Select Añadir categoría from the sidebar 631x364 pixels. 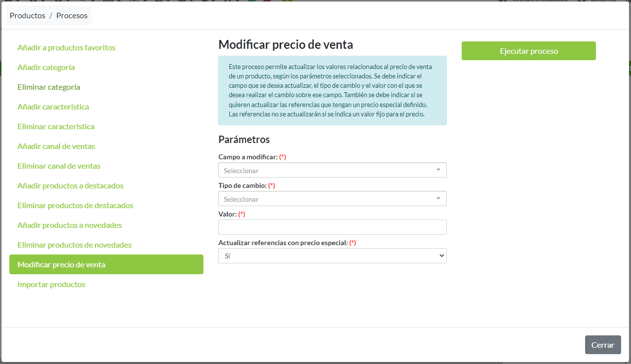coord(46,67)
